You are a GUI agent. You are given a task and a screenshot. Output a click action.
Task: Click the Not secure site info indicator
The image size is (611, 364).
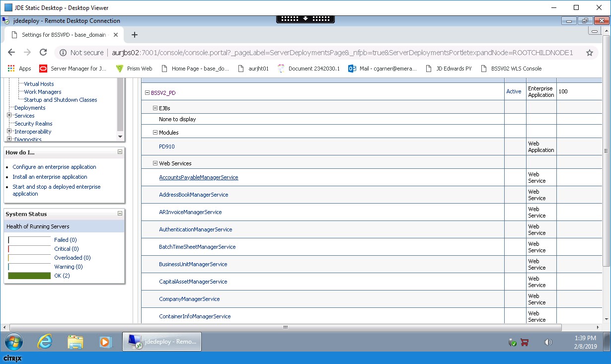click(x=82, y=53)
